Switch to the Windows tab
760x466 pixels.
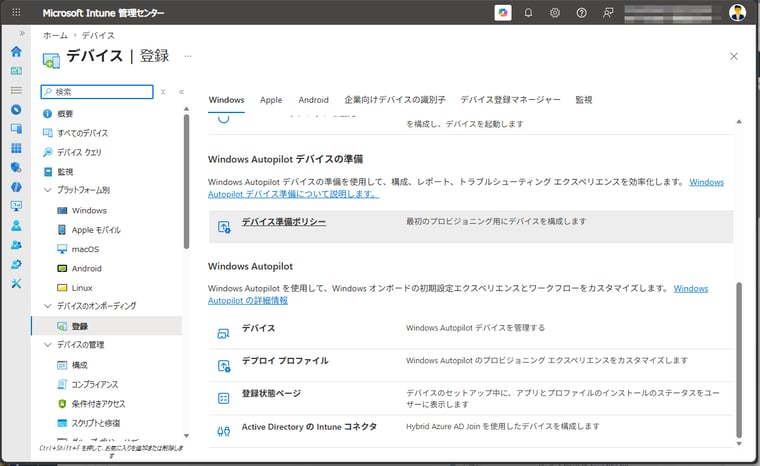[x=226, y=100]
